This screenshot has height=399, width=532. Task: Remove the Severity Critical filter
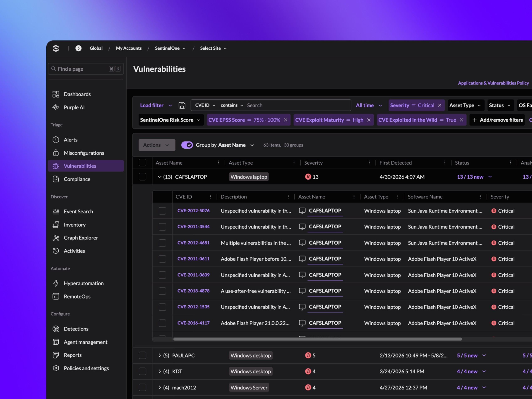click(440, 105)
